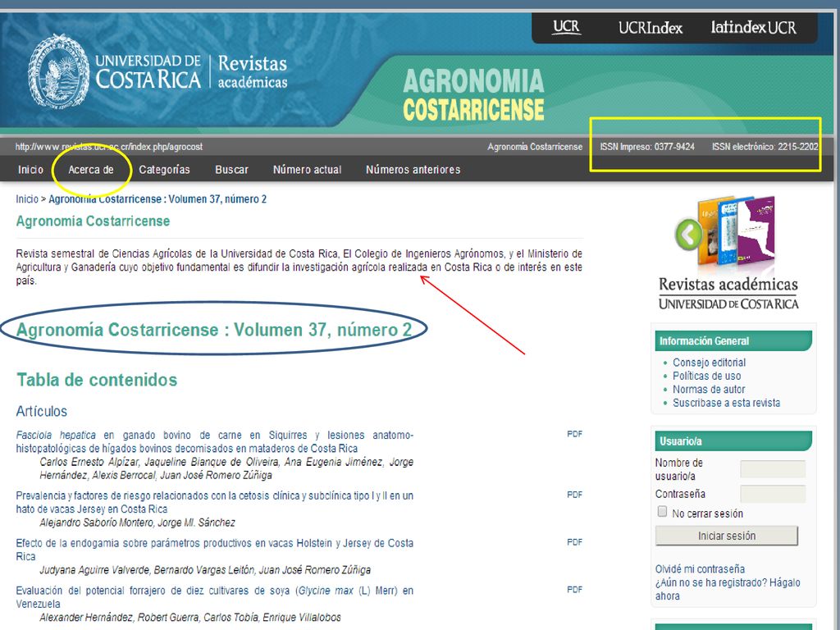
Task: Click authors line Judyana Aguirre Valverde
Action: tap(205, 570)
